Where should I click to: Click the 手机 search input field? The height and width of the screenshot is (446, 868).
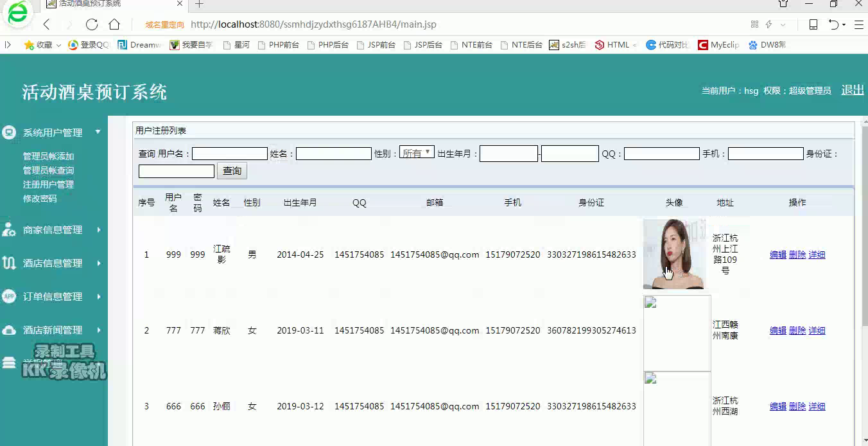click(766, 154)
